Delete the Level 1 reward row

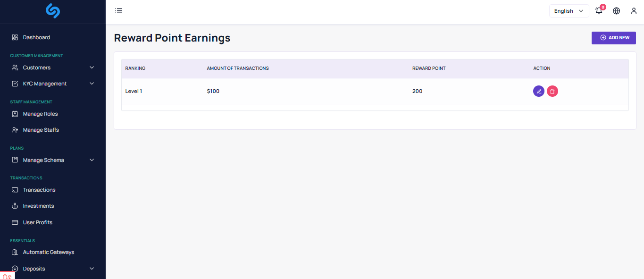(x=552, y=91)
